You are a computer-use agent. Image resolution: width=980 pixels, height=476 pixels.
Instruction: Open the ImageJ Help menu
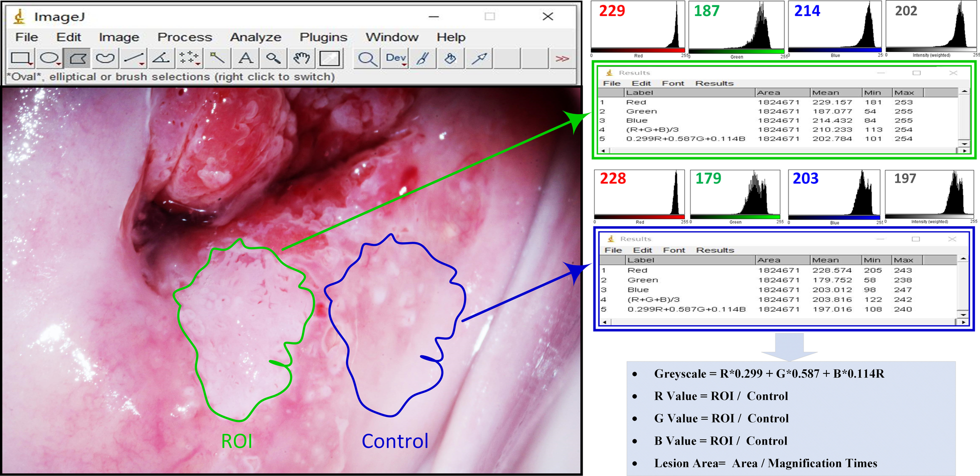click(x=451, y=37)
